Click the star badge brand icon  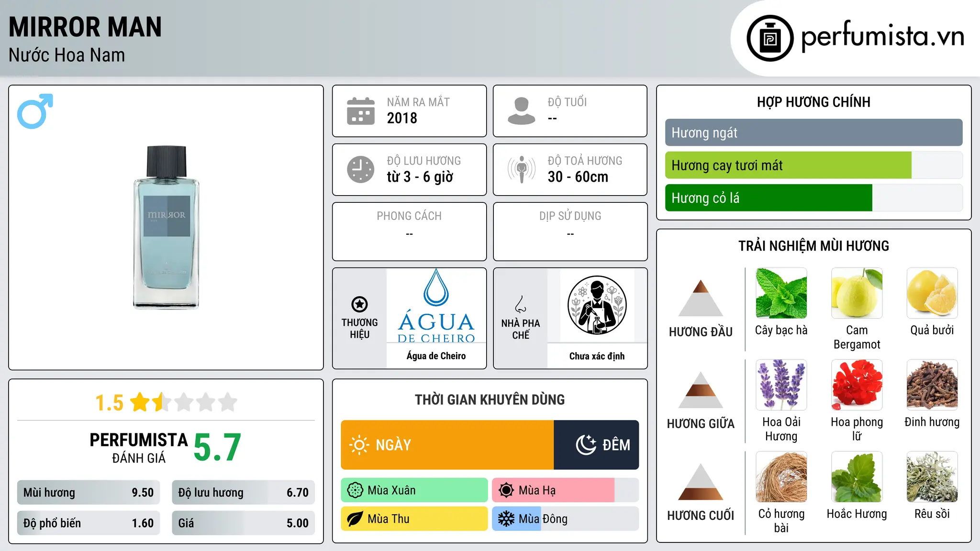[359, 304]
